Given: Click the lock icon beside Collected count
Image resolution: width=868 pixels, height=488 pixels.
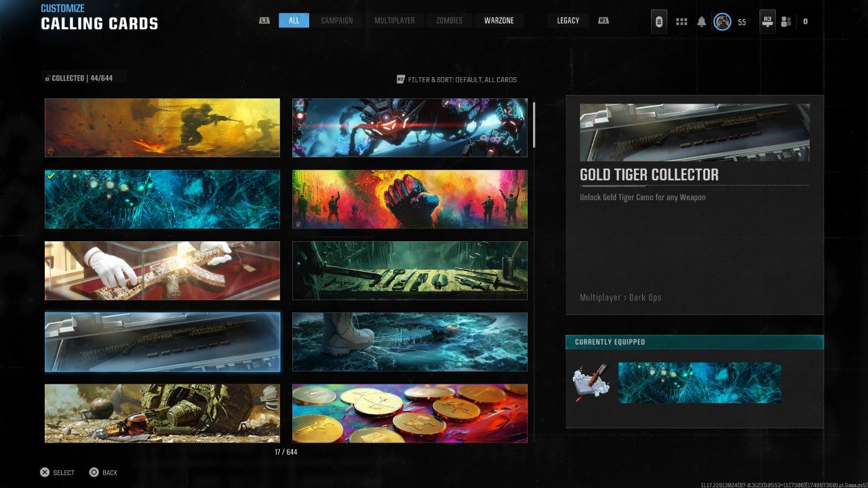Looking at the screenshot, I should pos(47,79).
